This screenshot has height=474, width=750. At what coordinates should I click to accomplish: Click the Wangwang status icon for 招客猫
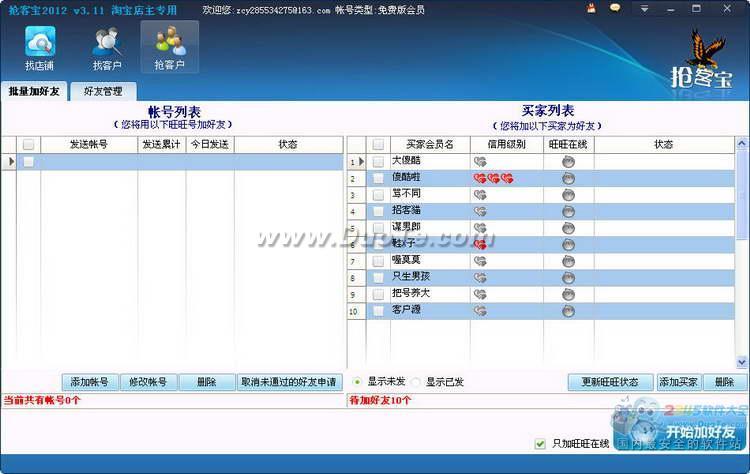[x=568, y=211]
